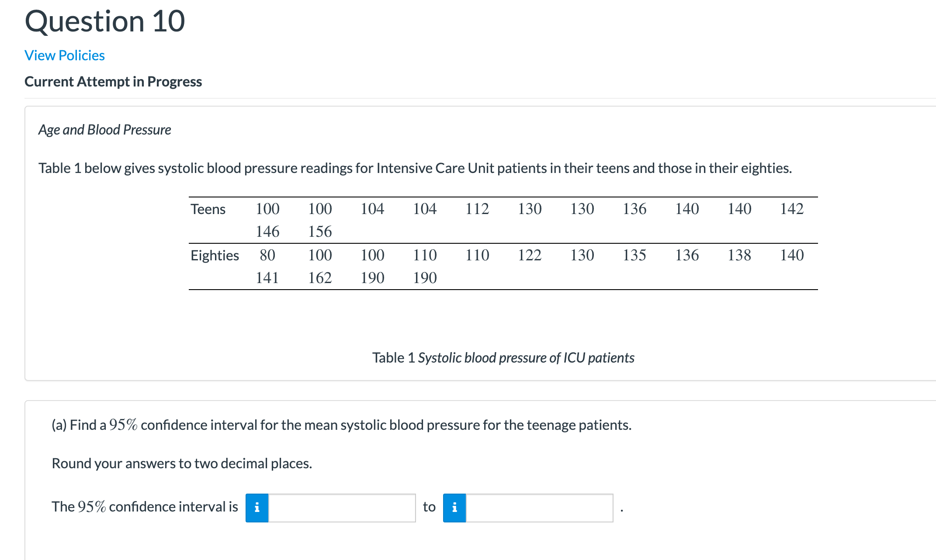Open the View Policies link

65,55
